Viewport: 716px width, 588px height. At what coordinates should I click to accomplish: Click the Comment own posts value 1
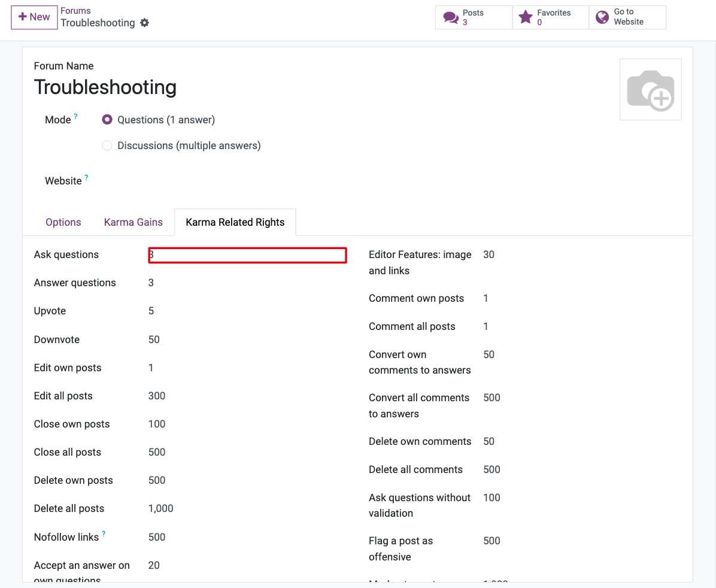click(486, 298)
